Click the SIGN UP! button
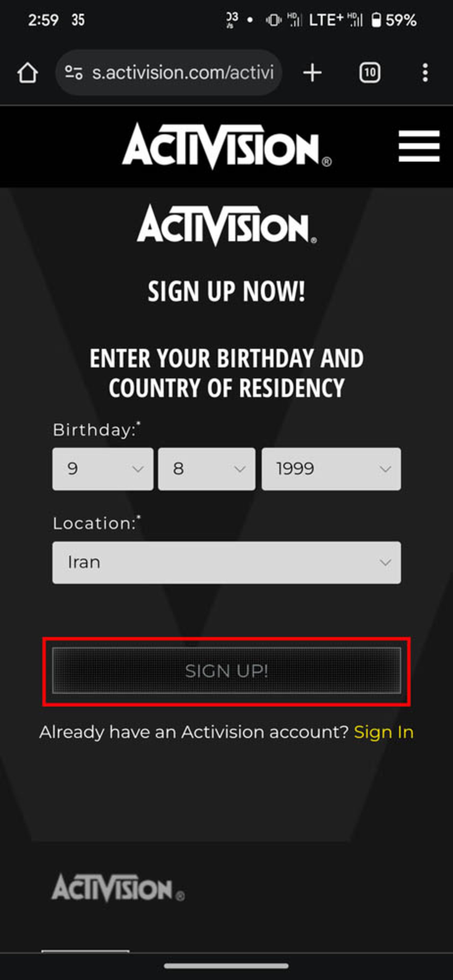 point(226,671)
